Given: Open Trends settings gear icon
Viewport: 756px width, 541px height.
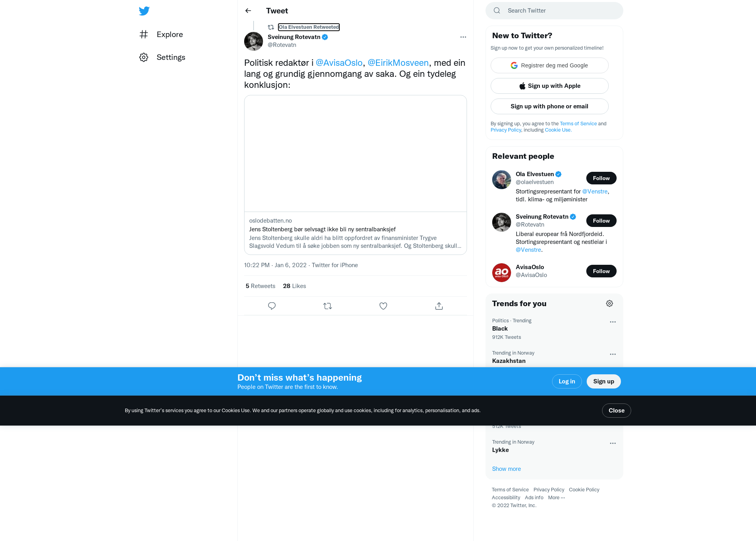Looking at the screenshot, I should (x=610, y=303).
